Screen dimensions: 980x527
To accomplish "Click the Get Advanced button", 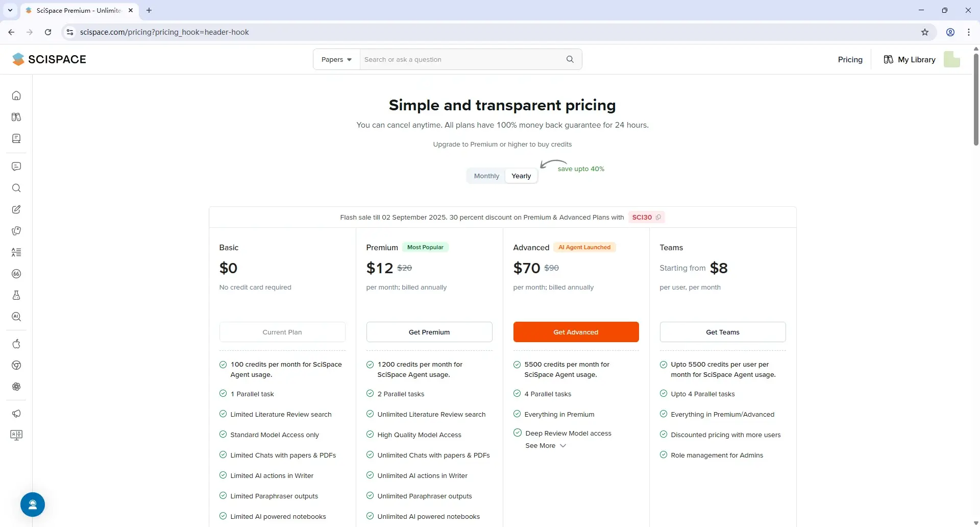I will [x=576, y=332].
